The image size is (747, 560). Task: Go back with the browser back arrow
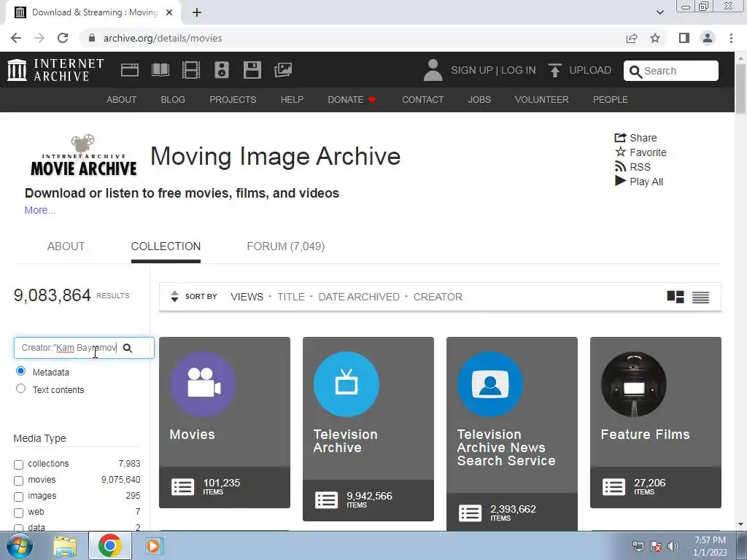(16, 38)
